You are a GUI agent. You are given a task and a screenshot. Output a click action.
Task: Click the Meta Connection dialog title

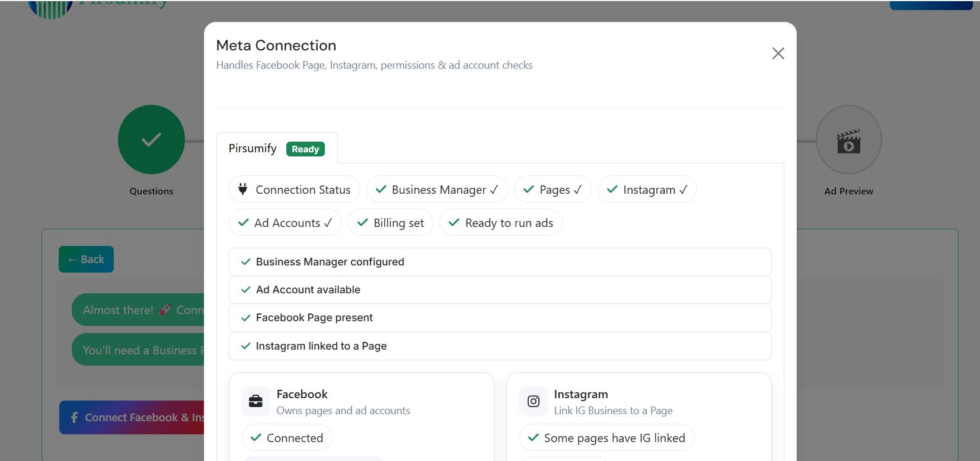[276, 46]
